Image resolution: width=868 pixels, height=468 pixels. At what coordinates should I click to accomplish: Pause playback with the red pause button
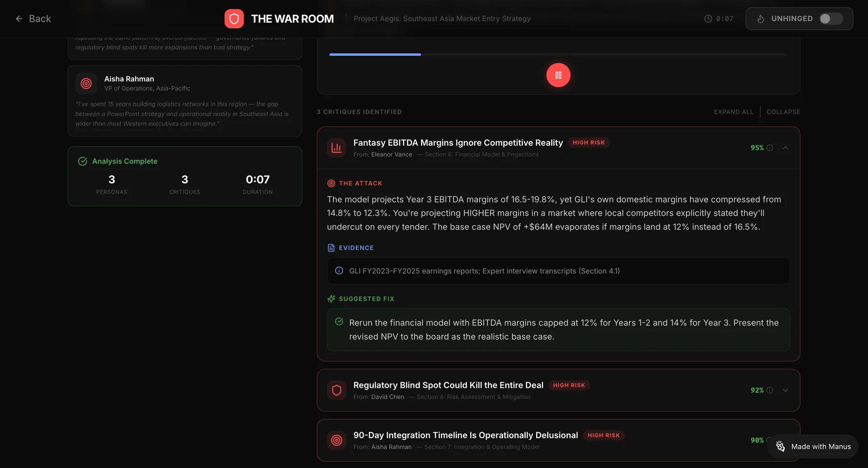pos(558,75)
